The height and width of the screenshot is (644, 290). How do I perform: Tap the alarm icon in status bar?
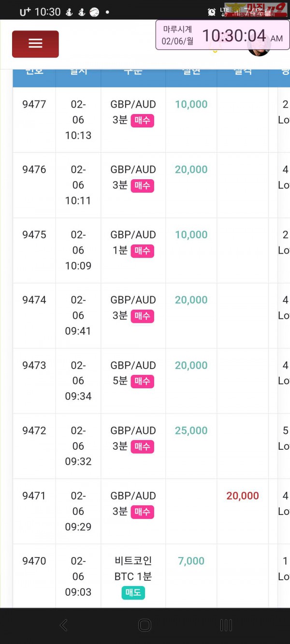pyautogui.click(x=212, y=12)
